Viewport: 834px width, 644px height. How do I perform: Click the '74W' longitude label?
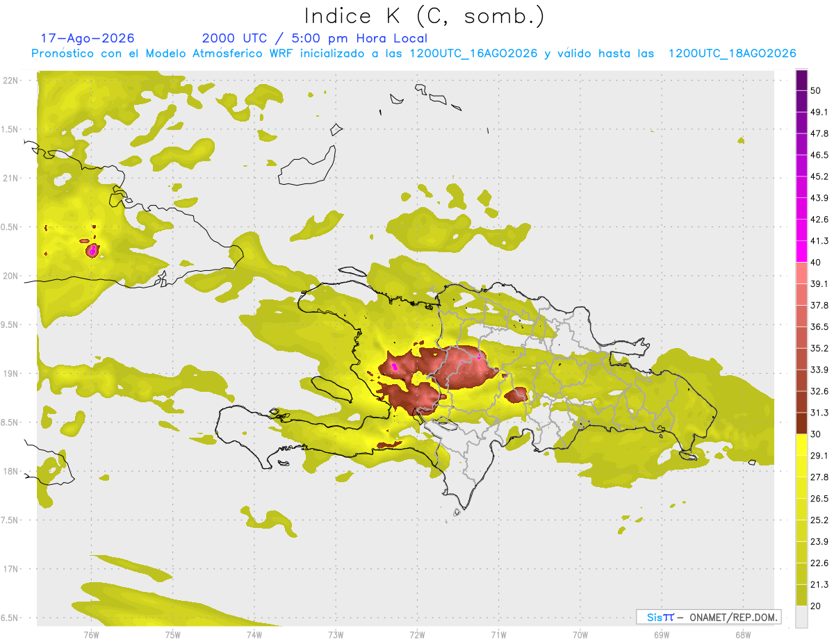pyautogui.click(x=254, y=634)
